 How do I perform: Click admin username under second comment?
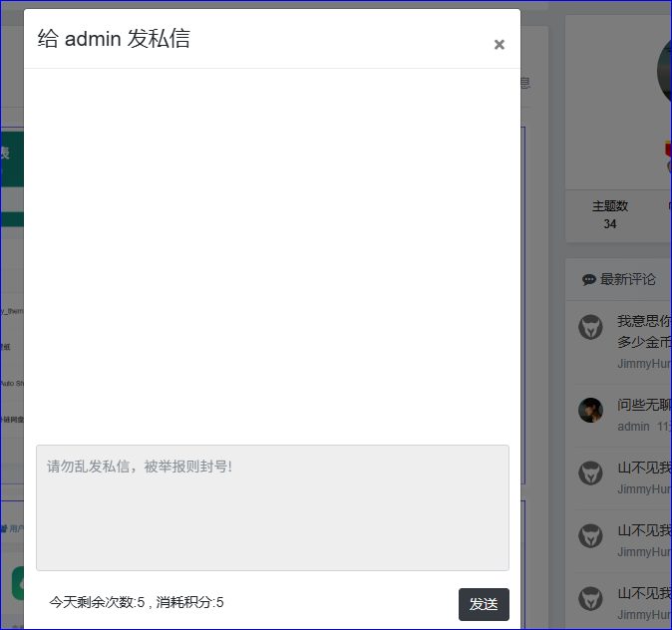tap(633, 427)
